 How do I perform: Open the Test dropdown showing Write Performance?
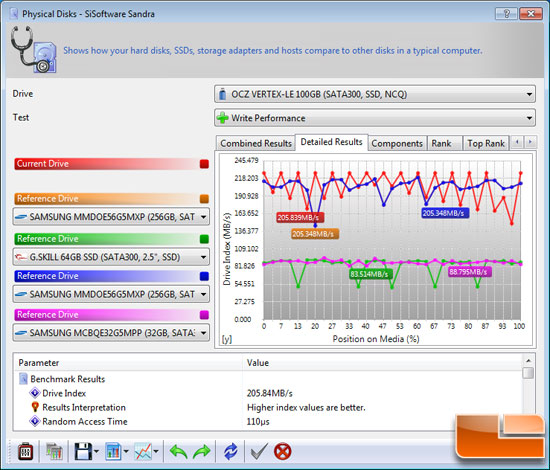[x=375, y=118]
